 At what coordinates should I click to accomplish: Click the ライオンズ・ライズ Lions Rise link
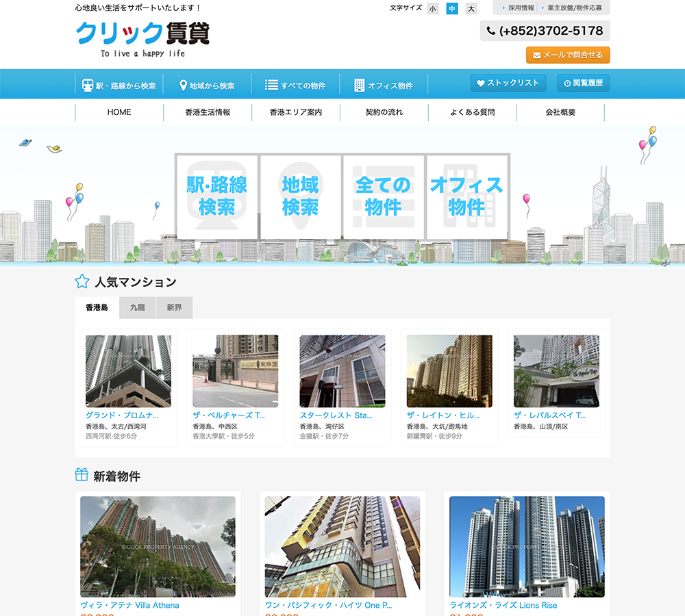[503, 605]
